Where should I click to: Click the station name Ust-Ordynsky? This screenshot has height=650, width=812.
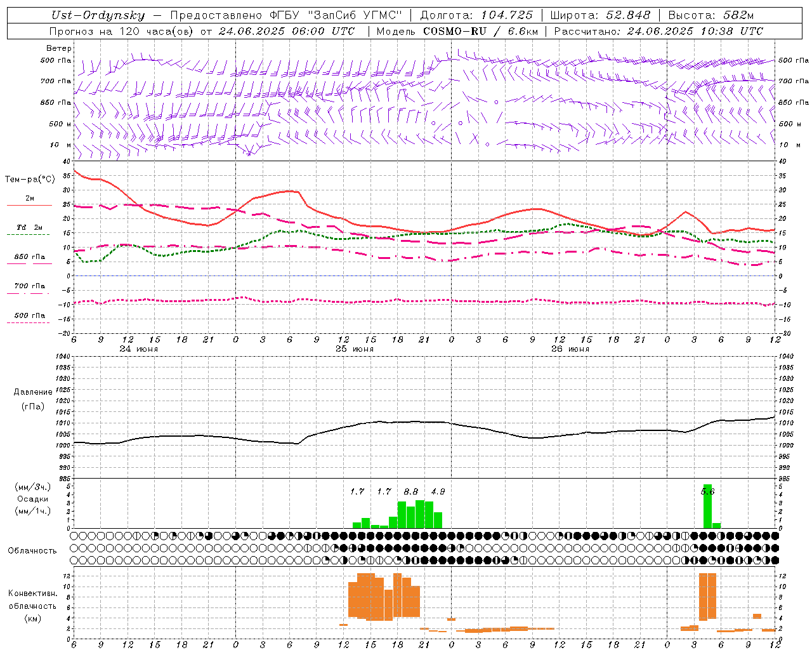pyautogui.click(x=98, y=15)
